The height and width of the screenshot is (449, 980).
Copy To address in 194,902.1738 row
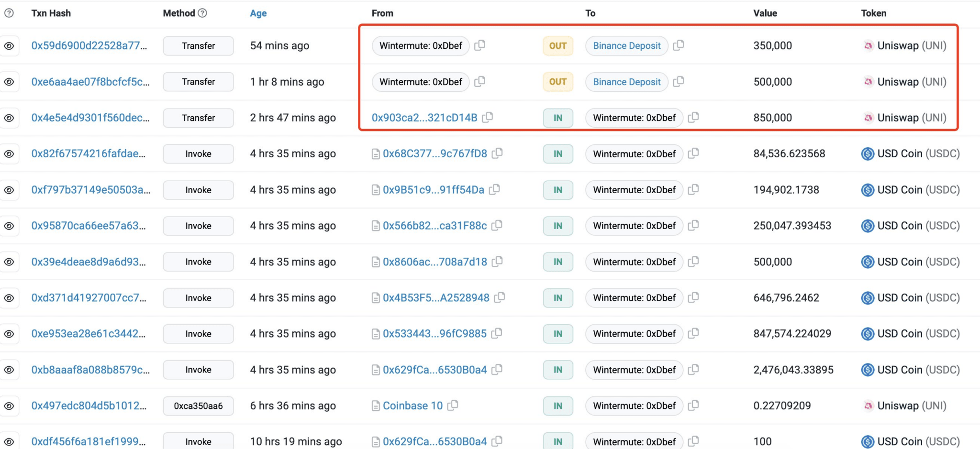(693, 189)
